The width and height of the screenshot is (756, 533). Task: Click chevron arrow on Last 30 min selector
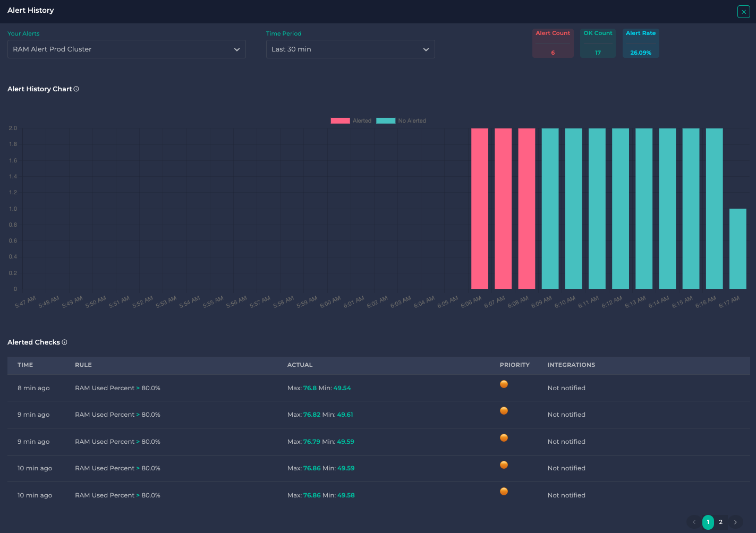click(426, 49)
